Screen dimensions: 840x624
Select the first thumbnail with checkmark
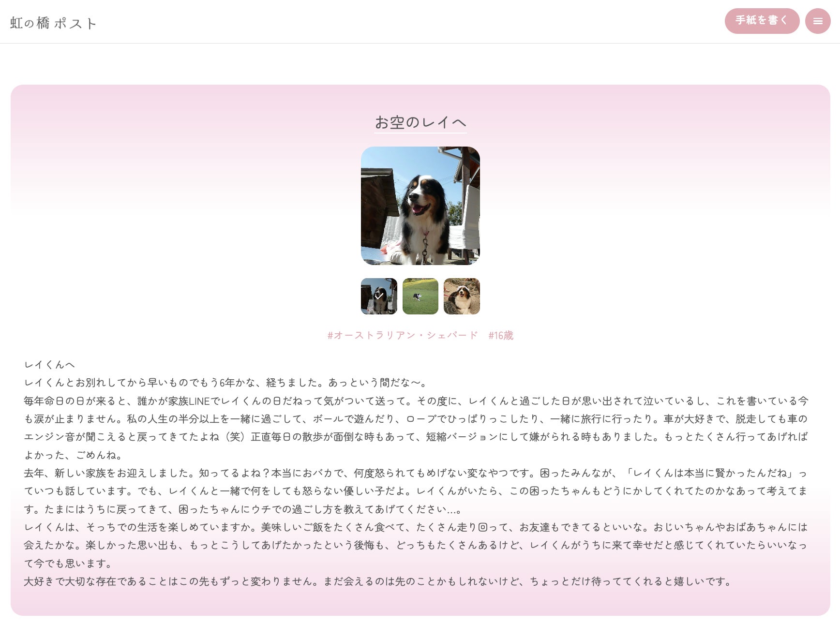[x=379, y=296]
